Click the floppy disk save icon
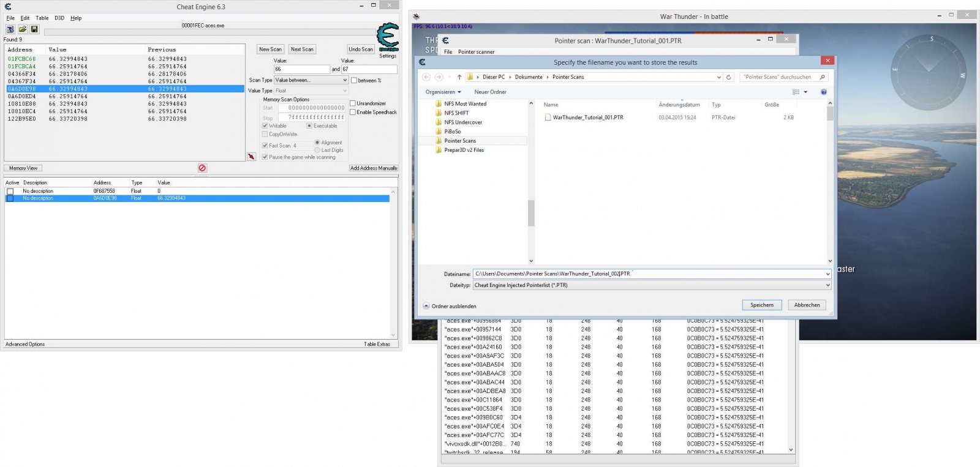The height and width of the screenshot is (467, 980). pyautogui.click(x=34, y=29)
